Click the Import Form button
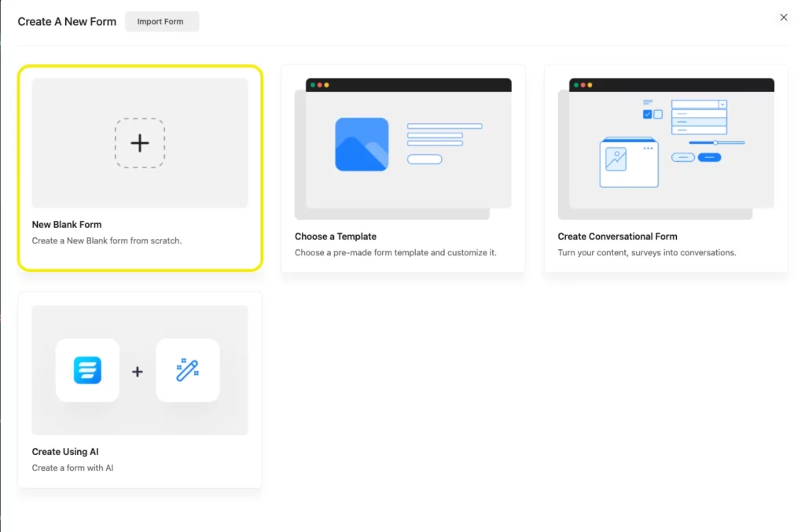The height and width of the screenshot is (532, 805). pos(162,21)
